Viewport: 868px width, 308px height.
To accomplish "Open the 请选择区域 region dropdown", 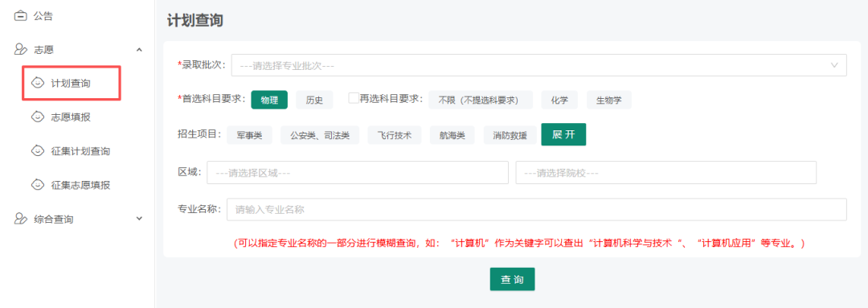I will 358,172.
